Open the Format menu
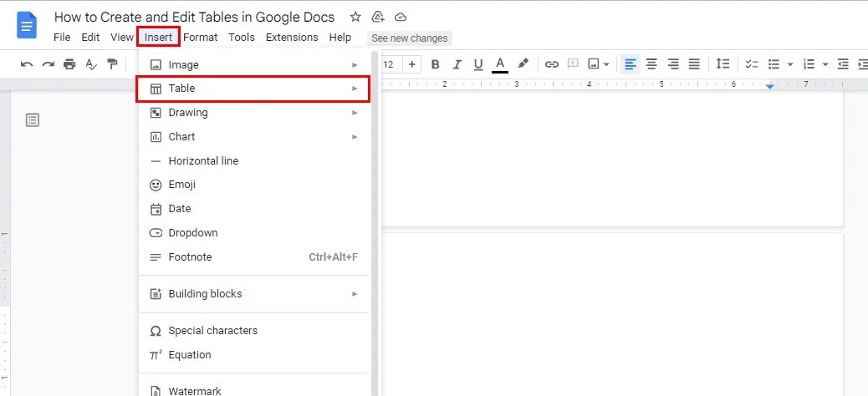 click(x=201, y=38)
